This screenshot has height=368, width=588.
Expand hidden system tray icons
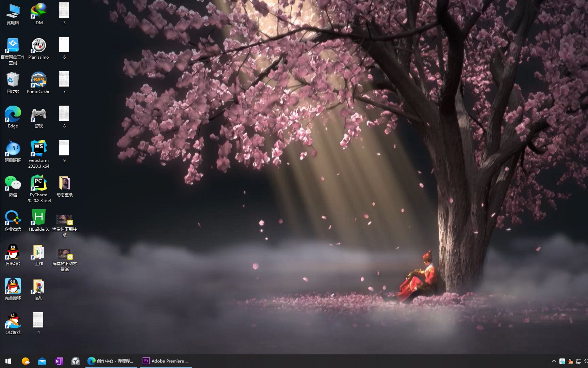(x=554, y=361)
